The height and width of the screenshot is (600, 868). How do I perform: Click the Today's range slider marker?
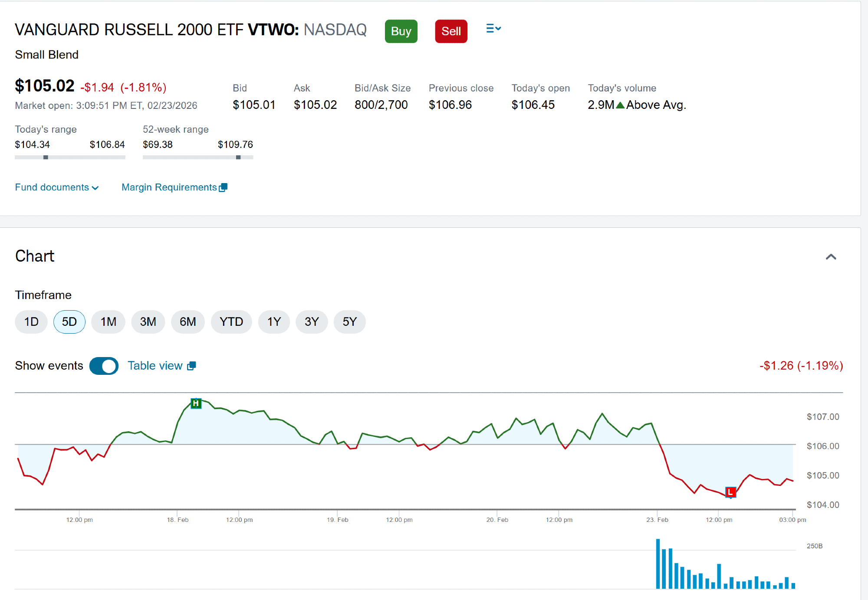tap(46, 157)
